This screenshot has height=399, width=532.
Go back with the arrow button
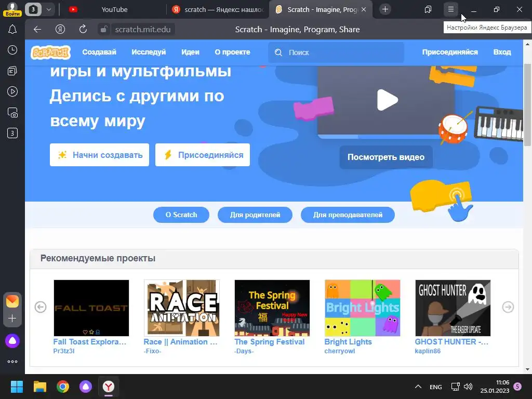(37, 30)
